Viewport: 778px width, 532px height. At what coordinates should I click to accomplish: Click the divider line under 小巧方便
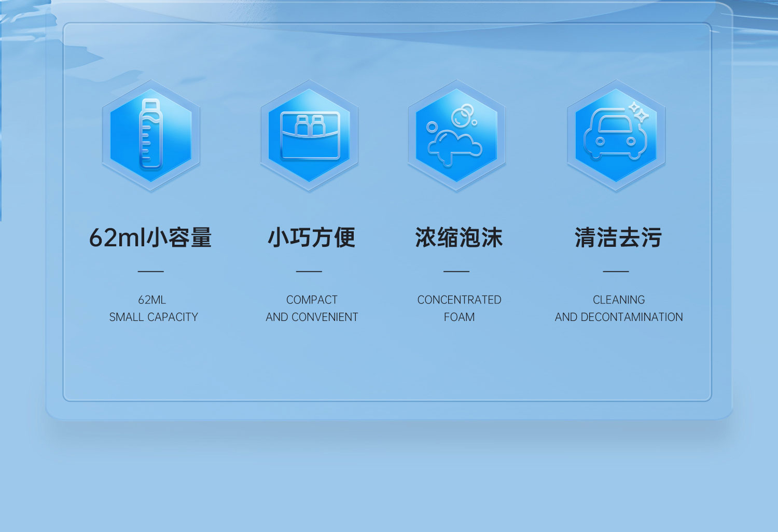[309, 271]
